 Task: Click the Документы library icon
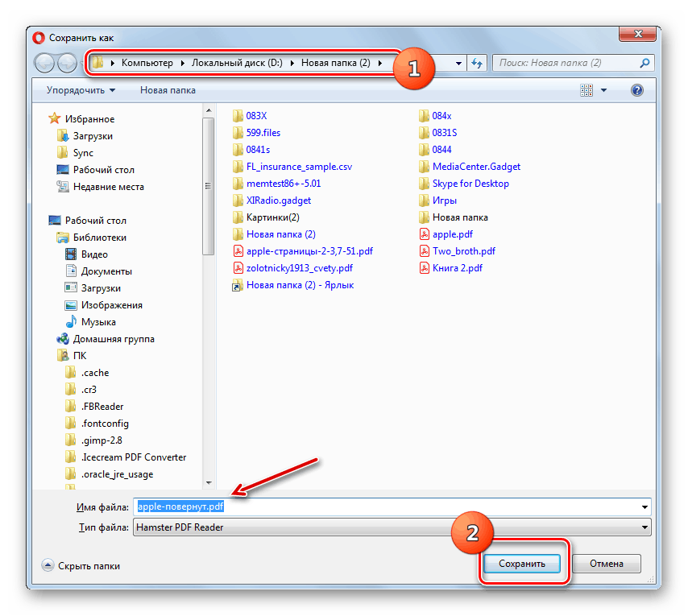tap(71, 271)
